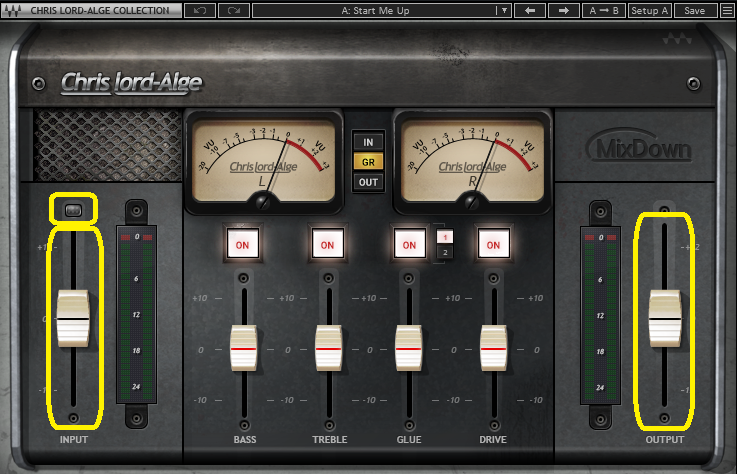737x474 pixels.
Task: Turn off the Drive ON button
Action: click(x=491, y=243)
